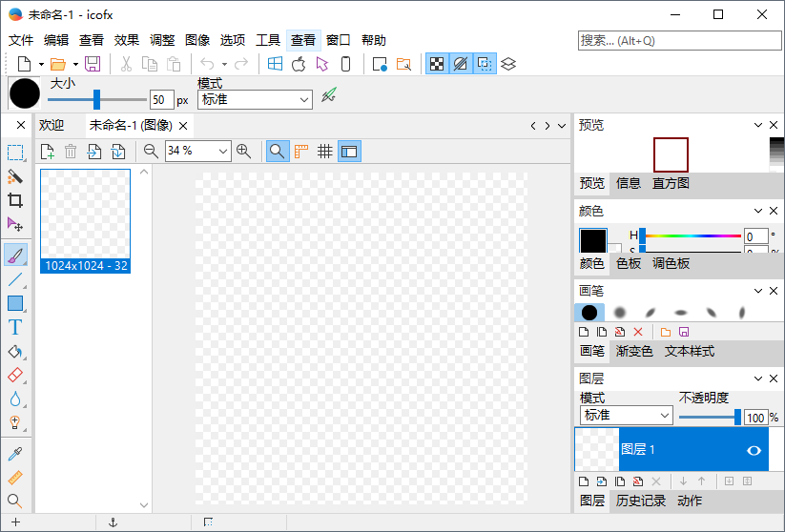Open the brush 模式 dropdown set to 标准
Screen dimensions: 785x532
[x=255, y=99]
